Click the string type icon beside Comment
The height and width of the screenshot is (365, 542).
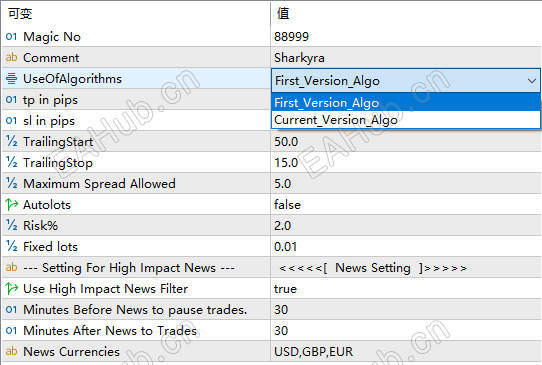[11, 57]
